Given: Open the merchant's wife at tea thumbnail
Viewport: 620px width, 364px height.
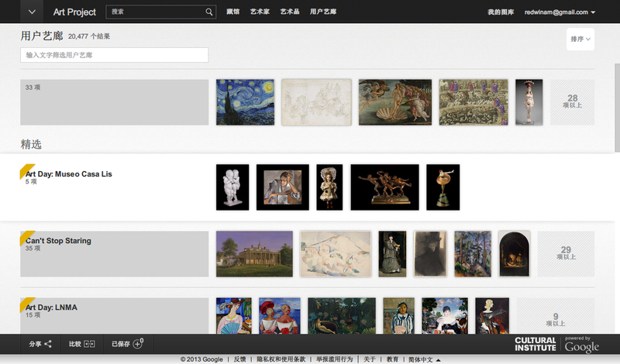Looking at the screenshot, I should coord(445,316).
